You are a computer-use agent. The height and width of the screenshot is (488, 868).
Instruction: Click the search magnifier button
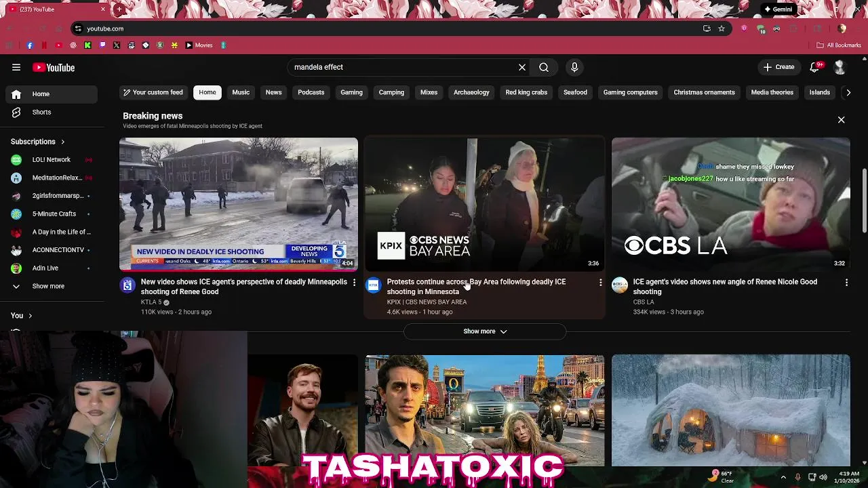pyautogui.click(x=544, y=67)
